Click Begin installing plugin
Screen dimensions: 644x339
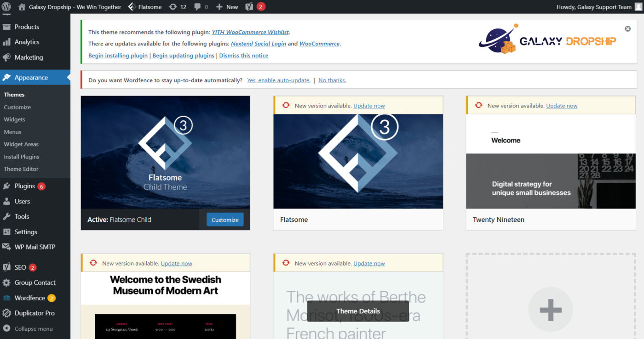click(118, 56)
